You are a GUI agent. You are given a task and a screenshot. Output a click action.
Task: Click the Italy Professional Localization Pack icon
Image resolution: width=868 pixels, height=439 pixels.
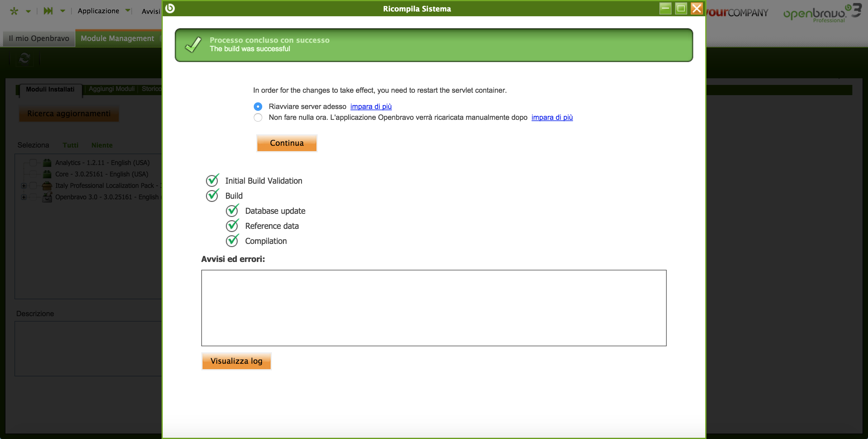click(47, 185)
